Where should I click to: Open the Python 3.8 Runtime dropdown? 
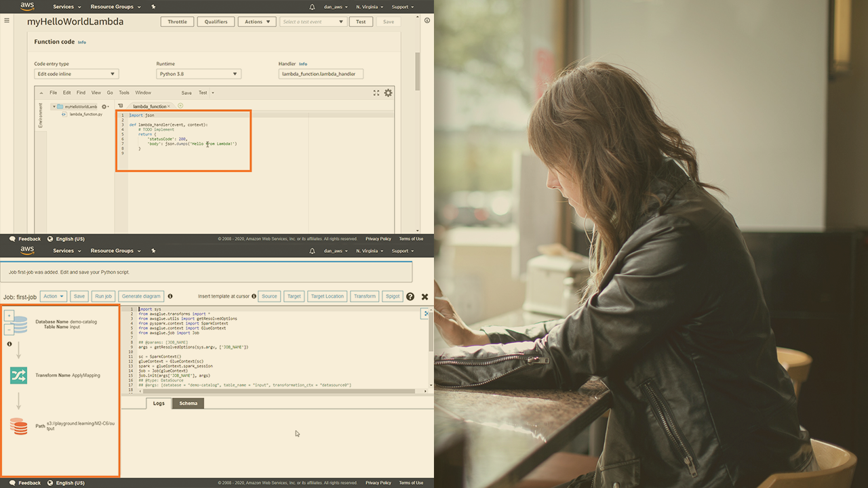pyautogui.click(x=198, y=74)
